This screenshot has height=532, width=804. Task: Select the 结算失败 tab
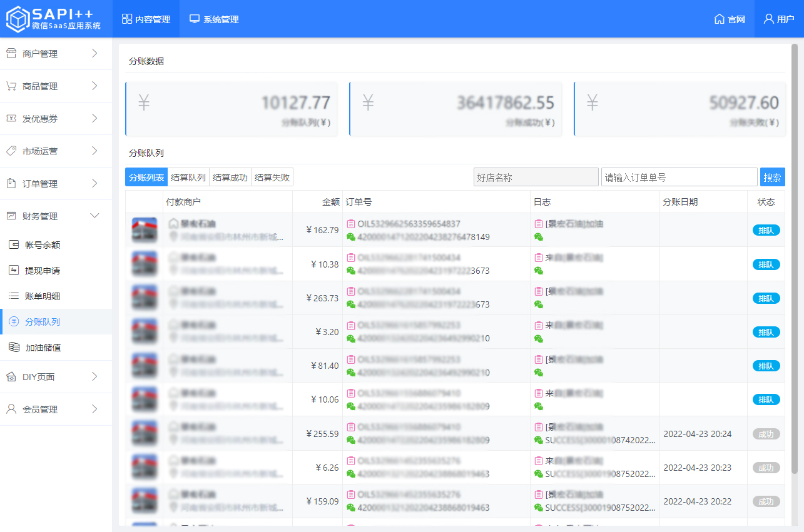[x=272, y=178]
